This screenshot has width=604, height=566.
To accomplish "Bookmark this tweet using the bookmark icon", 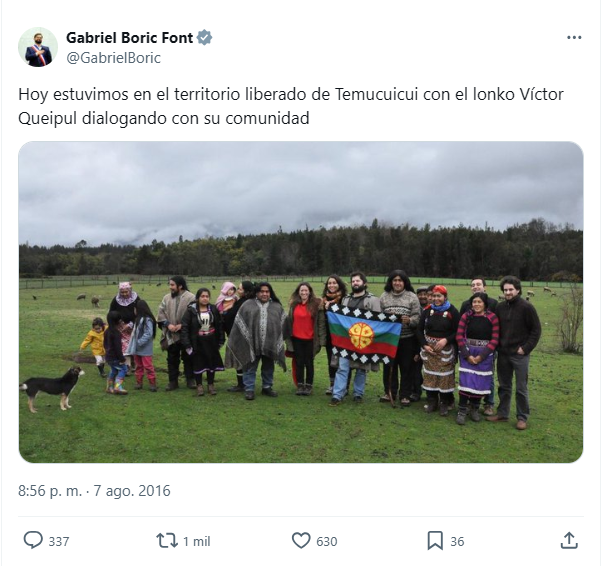I will pyautogui.click(x=435, y=541).
